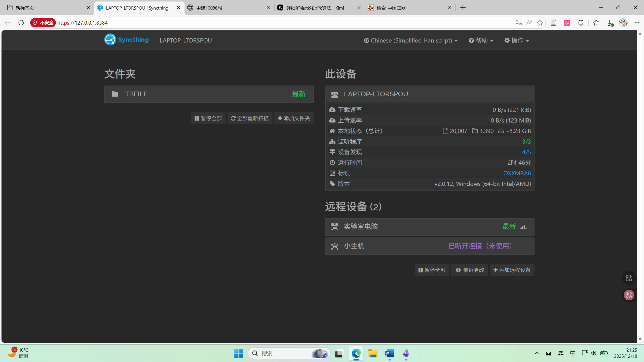
Task: Expand the 小主机 remote device panel
Action: pyautogui.click(x=430, y=246)
